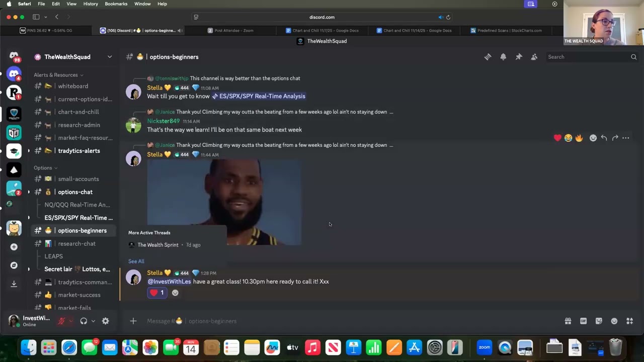This screenshot has height=362, width=644.
Task: Click the attachment plus button in message bar
Action: (133, 321)
